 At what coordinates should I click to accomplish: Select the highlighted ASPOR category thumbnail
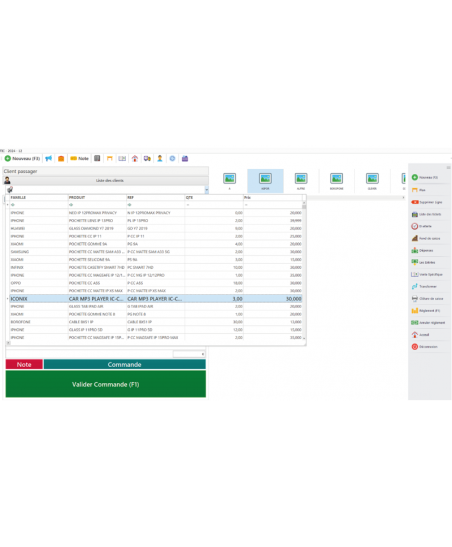pos(265,181)
